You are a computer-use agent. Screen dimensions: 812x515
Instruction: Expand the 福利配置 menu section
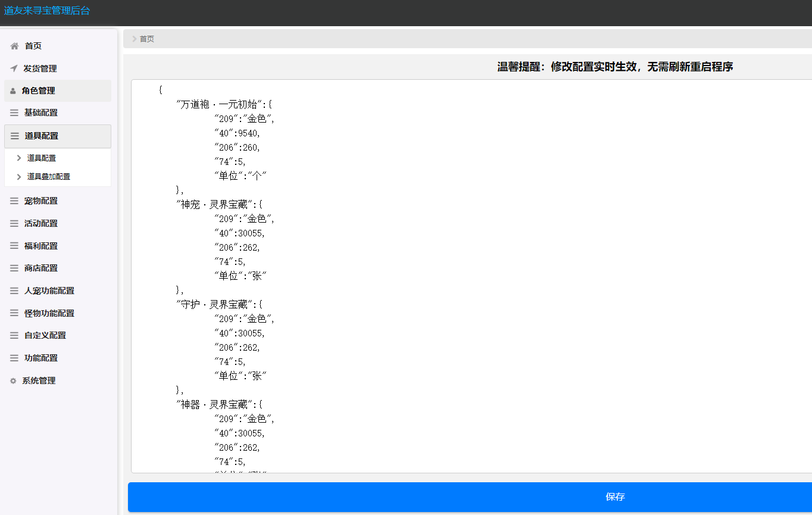coord(41,246)
